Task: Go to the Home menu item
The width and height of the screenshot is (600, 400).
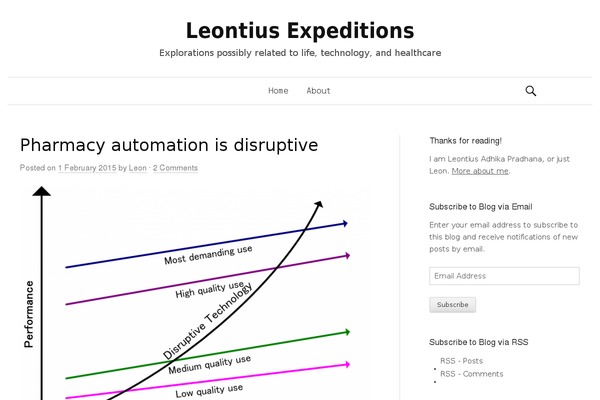Action: point(278,91)
